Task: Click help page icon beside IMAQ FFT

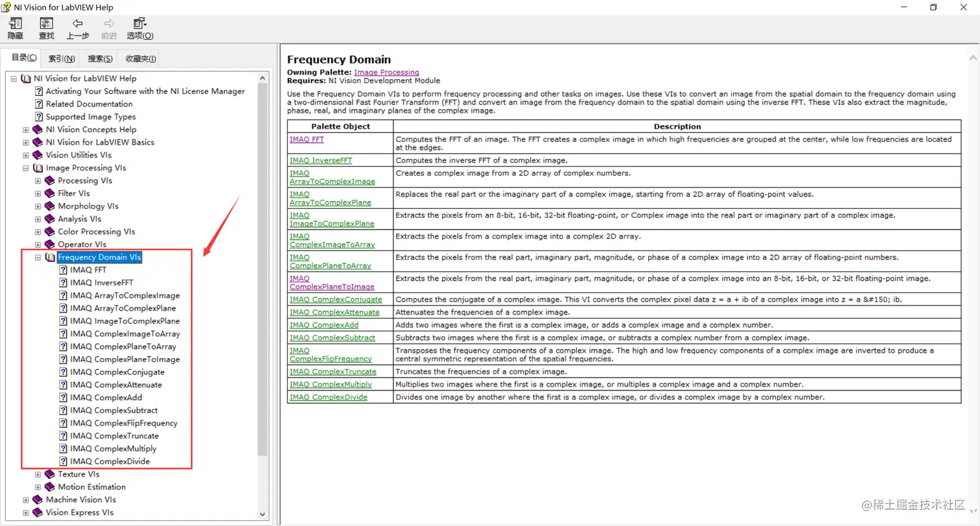Action: (x=64, y=270)
